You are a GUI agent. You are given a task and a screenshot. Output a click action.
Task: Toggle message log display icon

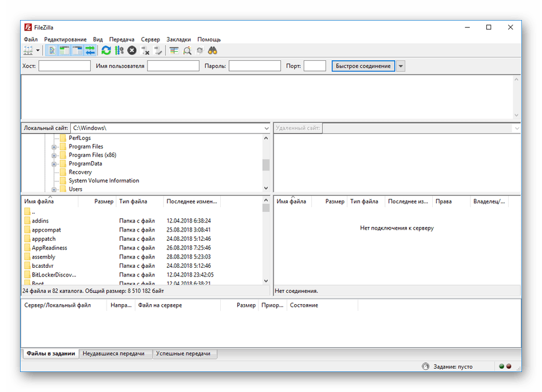click(52, 51)
